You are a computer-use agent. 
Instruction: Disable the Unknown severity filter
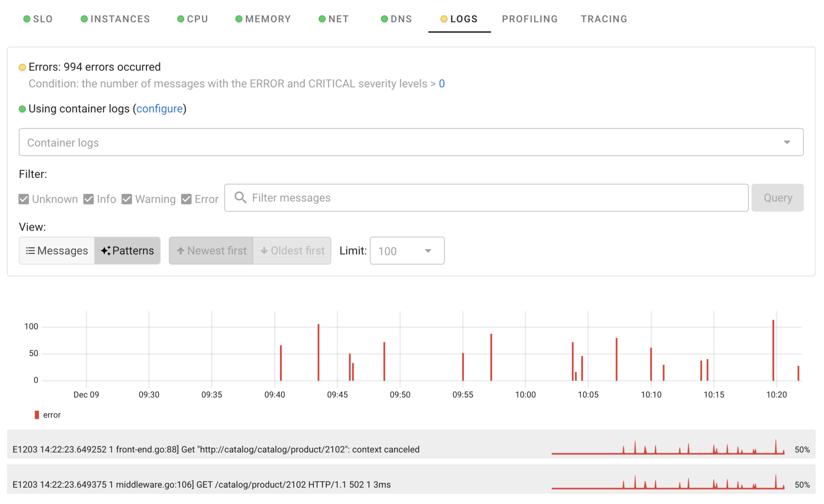click(x=23, y=199)
